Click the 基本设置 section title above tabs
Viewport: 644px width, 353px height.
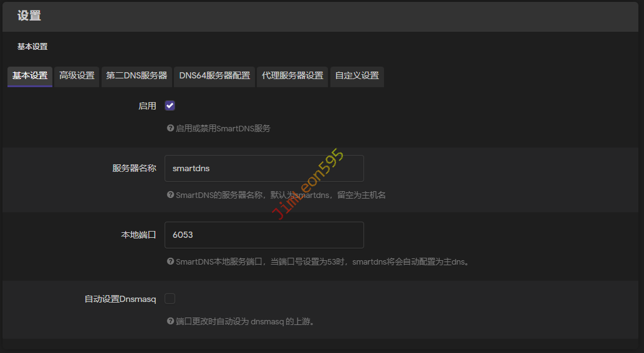pos(32,47)
